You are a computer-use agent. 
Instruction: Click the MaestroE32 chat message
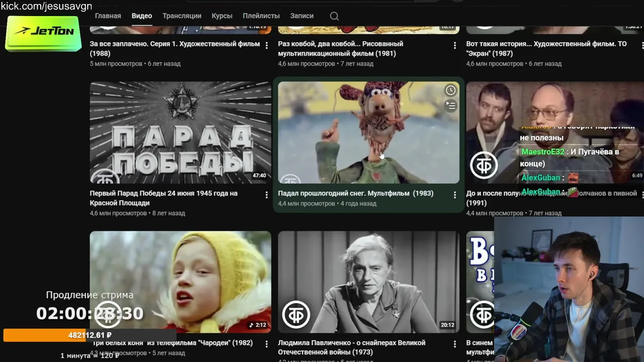click(570, 157)
